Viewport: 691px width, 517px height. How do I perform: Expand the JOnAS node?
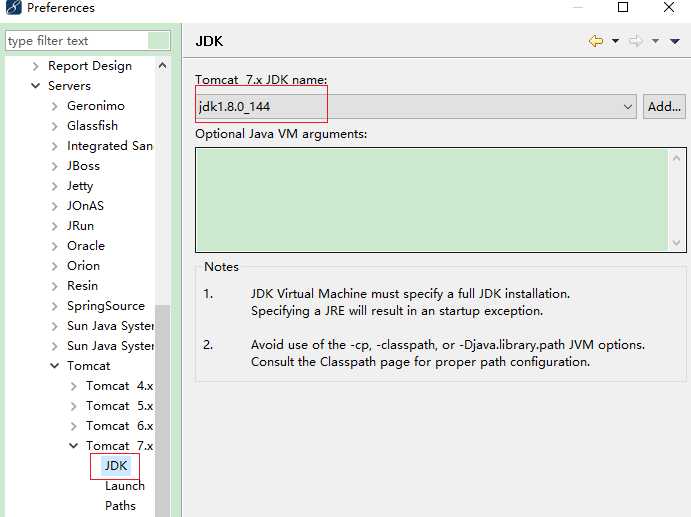point(55,206)
